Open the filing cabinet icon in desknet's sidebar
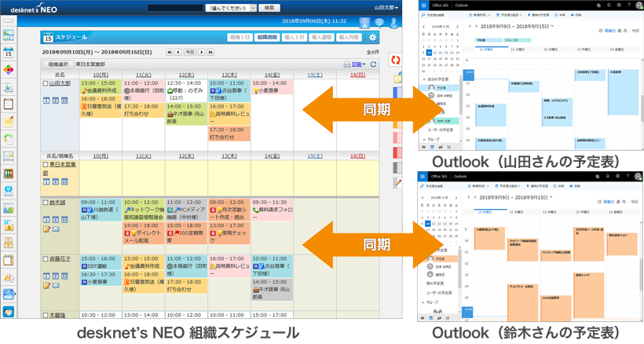The width and height of the screenshot is (644, 344). [8, 242]
